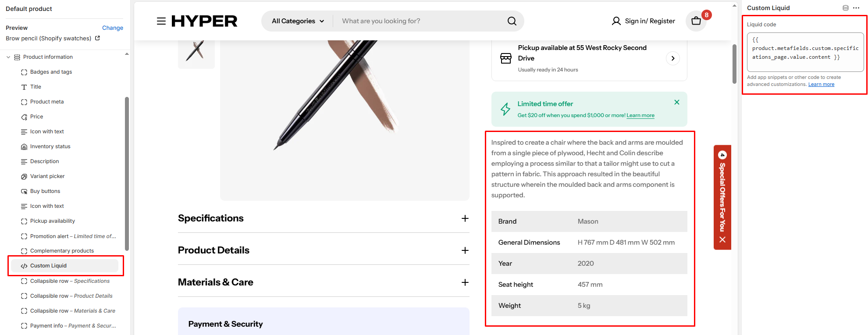Click the search magnifier icon
Viewport: 868px width, 335px height.
click(512, 21)
